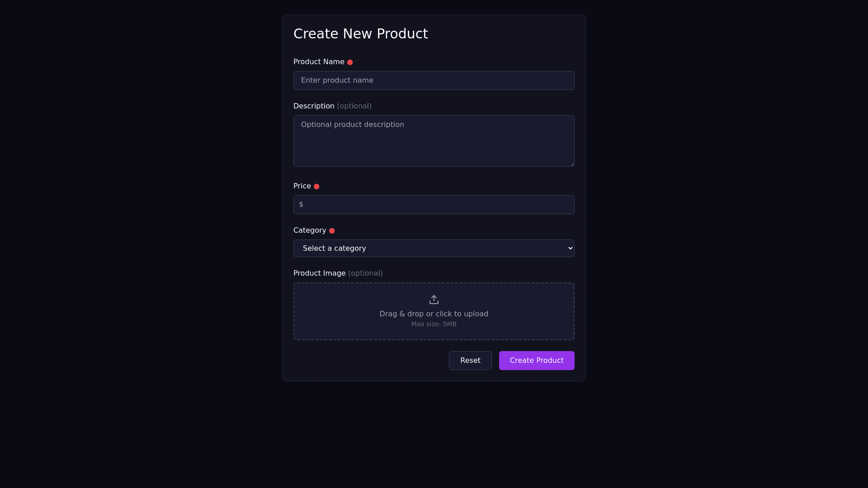Click the dollar sign in Price field
This screenshot has height=488, width=868.
click(301, 205)
